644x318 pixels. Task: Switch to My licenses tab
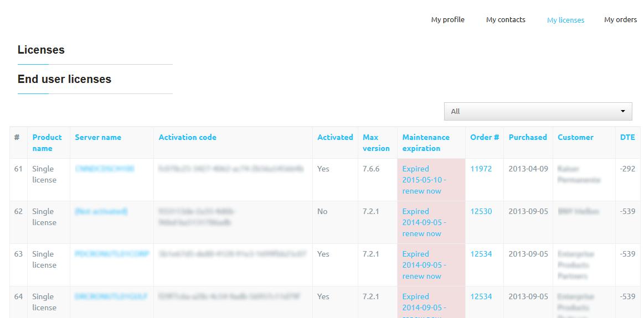(x=565, y=20)
